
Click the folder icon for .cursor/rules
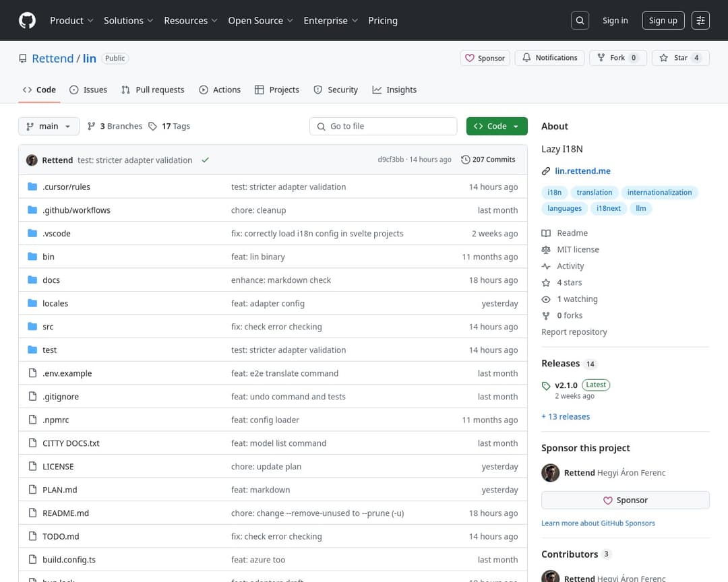point(32,187)
